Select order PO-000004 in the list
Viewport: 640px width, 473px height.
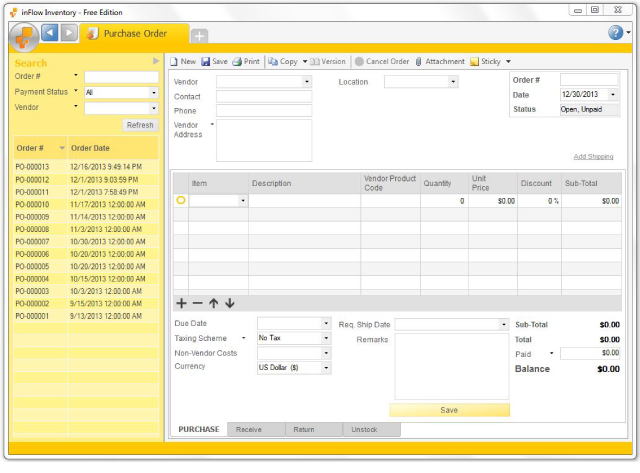(x=86, y=279)
